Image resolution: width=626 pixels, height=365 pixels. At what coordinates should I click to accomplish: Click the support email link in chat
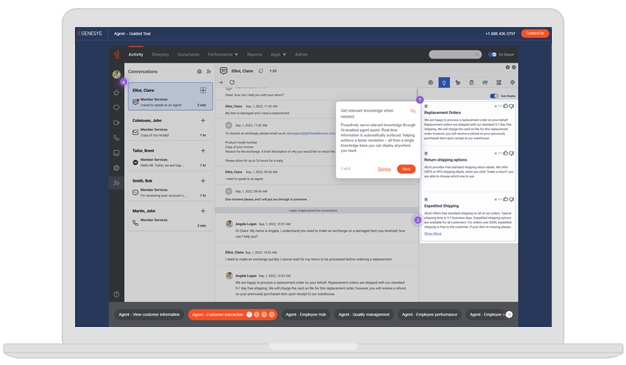pos(311,133)
